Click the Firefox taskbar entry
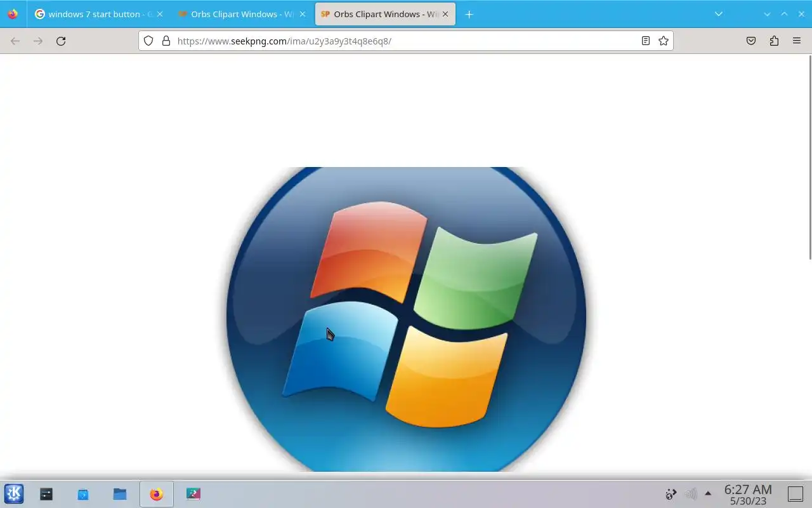Screen dimensions: 812x508 coord(156,493)
